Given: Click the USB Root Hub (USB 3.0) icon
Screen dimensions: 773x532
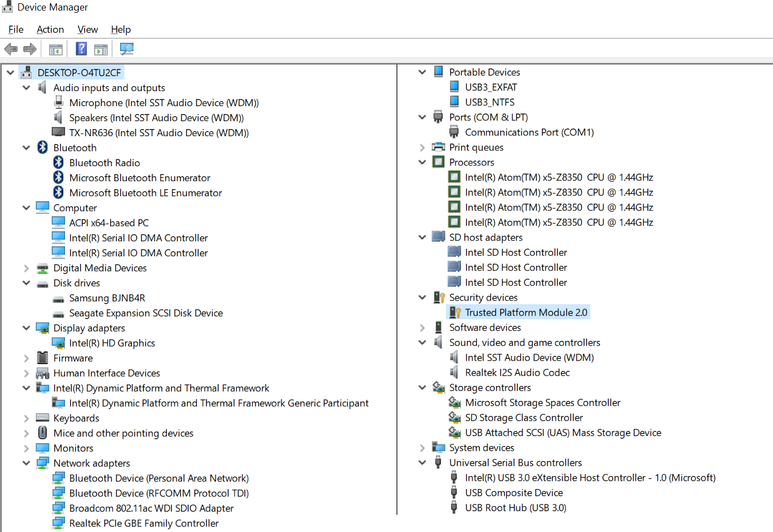Looking at the screenshot, I should pyautogui.click(x=454, y=507).
